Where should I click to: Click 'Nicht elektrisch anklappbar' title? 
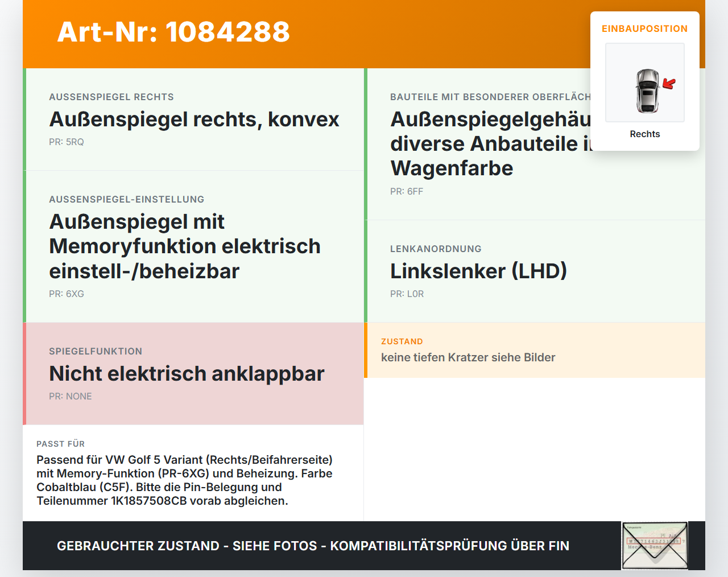click(x=187, y=373)
